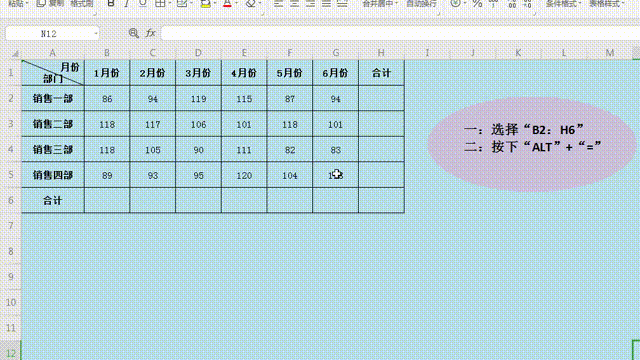Open the borders dropdown arrow
This screenshot has height=360, width=640.
[x=169, y=3]
